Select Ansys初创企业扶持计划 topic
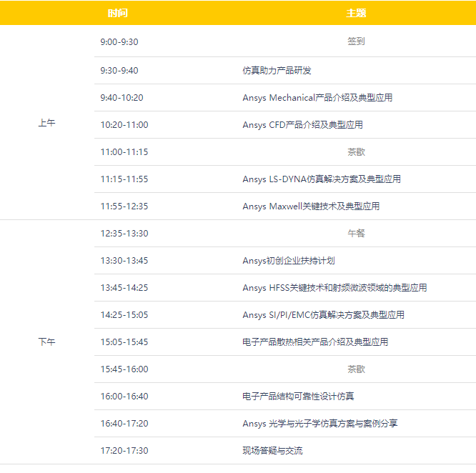Viewport: 476px width, 473px height. (x=289, y=261)
